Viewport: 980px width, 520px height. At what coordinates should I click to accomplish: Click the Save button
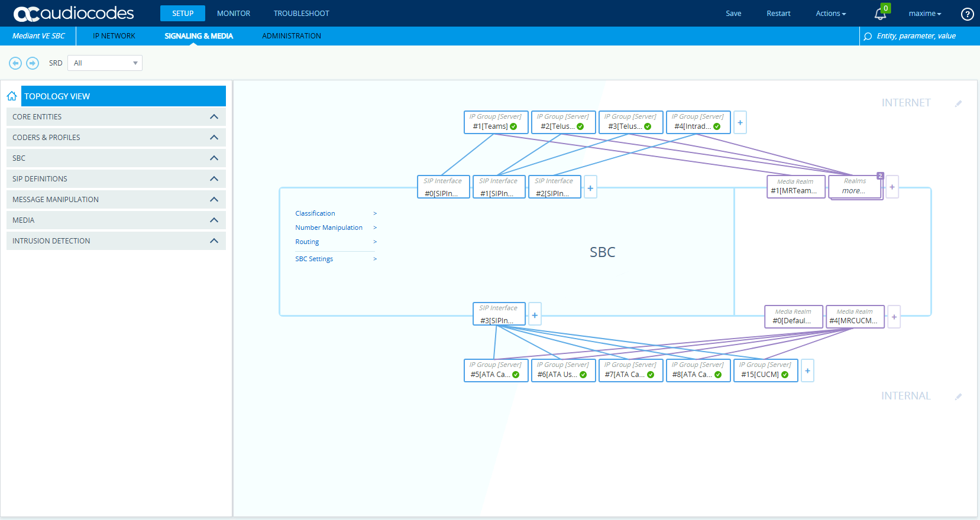pos(733,14)
